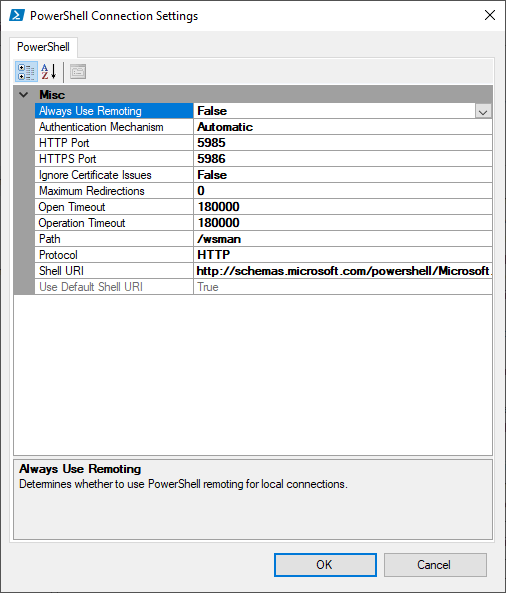Viewport: 506px width, 593px height.
Task: Confirm settings with the OK button
Action: (x=325, y=565)
